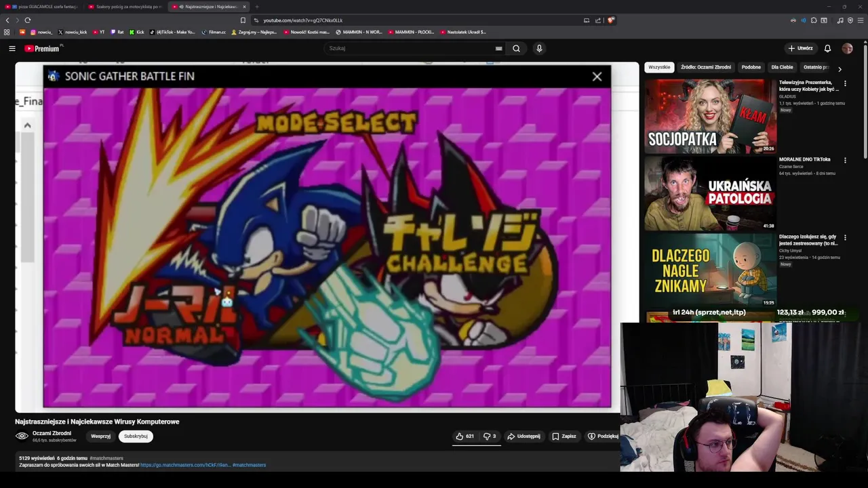
Task: Open the Dlaczego nagle znikamy thumbnail
Action: point(710,270)
